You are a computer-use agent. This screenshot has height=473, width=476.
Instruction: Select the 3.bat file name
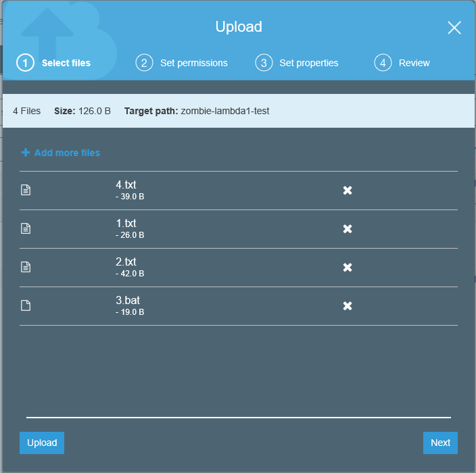click(128, 300)
